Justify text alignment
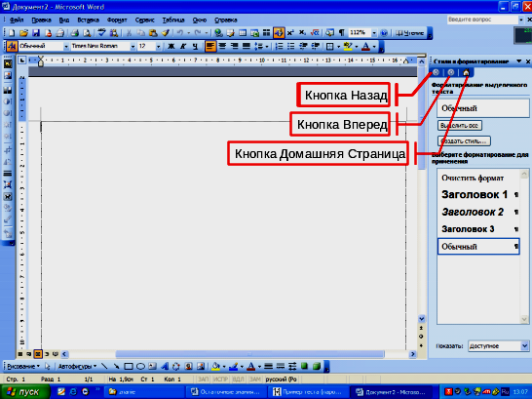The width and height of the screenshot is (532, 399). (247, 46)
